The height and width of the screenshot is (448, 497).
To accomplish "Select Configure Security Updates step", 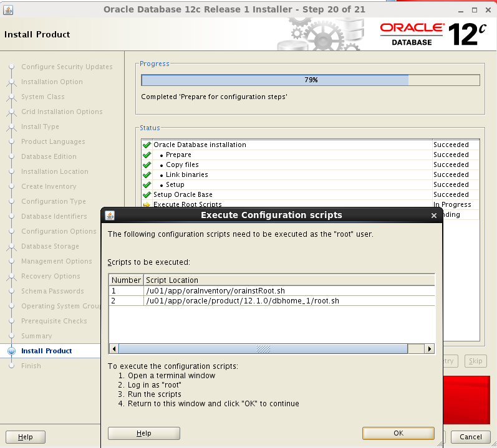I will (x=67, y=67).
